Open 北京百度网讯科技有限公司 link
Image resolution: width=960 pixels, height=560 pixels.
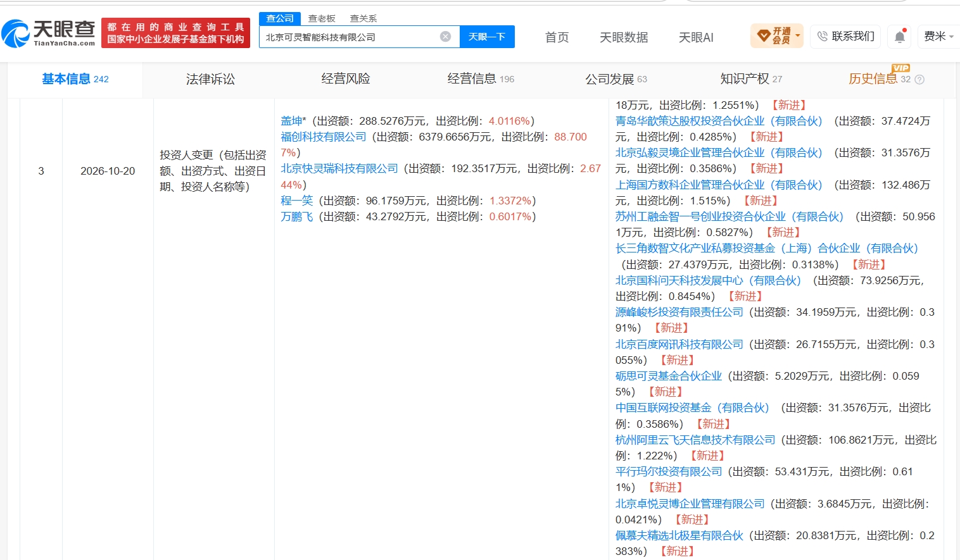click(x=679, y=344)
